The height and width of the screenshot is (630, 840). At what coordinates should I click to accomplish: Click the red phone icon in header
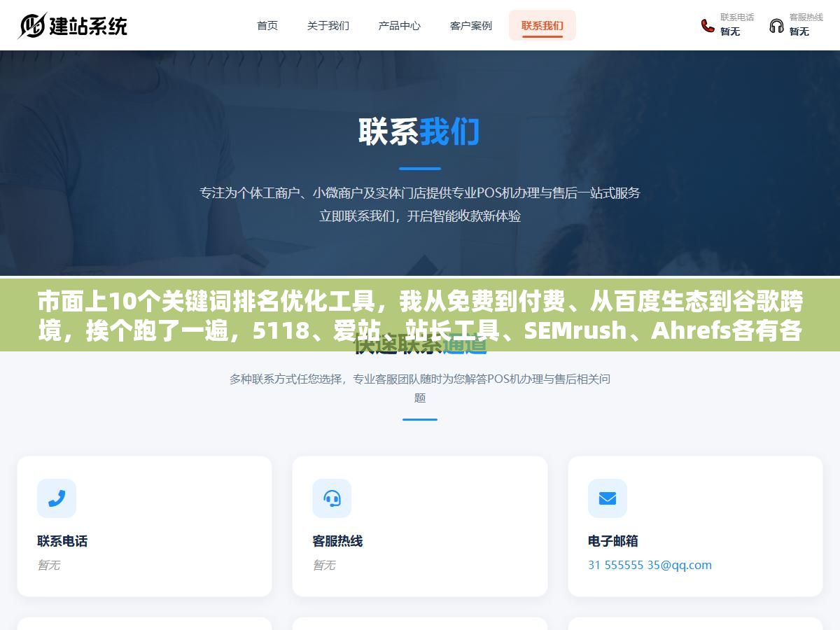[708, 26]
